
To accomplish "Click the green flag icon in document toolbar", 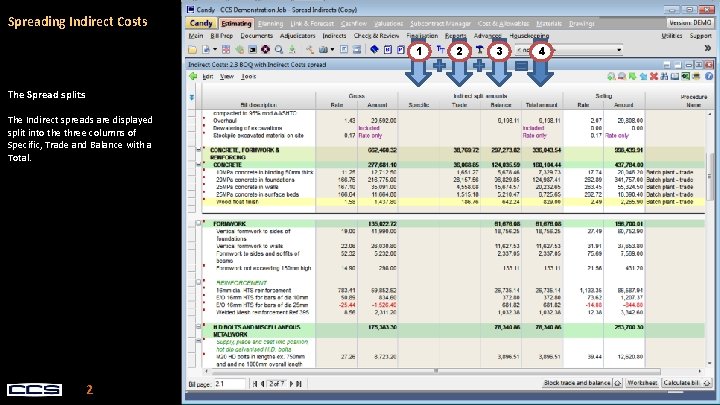I will (632, 77).
